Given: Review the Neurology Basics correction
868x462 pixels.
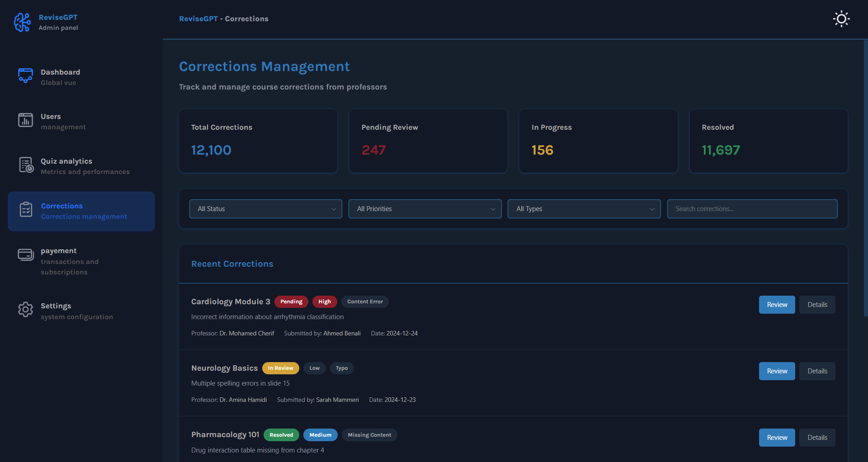Looking at the screenshot, I should pos(777,371).
